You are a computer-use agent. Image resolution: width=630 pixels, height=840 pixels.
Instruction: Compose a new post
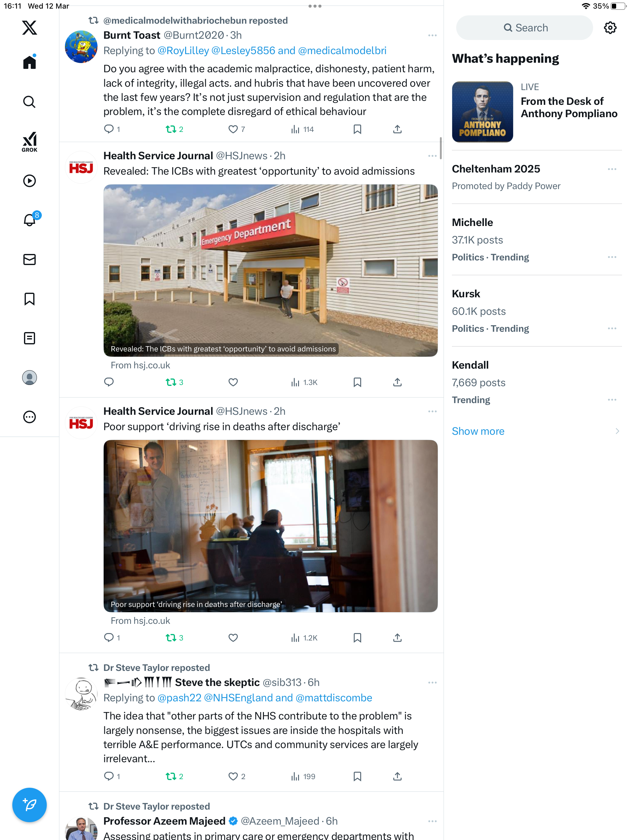tap(29, 805)
